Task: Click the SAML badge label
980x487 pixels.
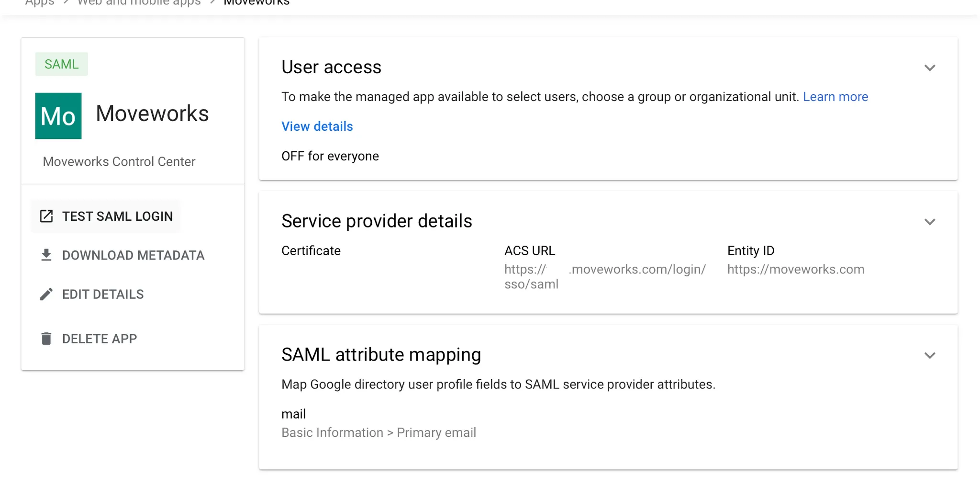Action: [62, 64]
